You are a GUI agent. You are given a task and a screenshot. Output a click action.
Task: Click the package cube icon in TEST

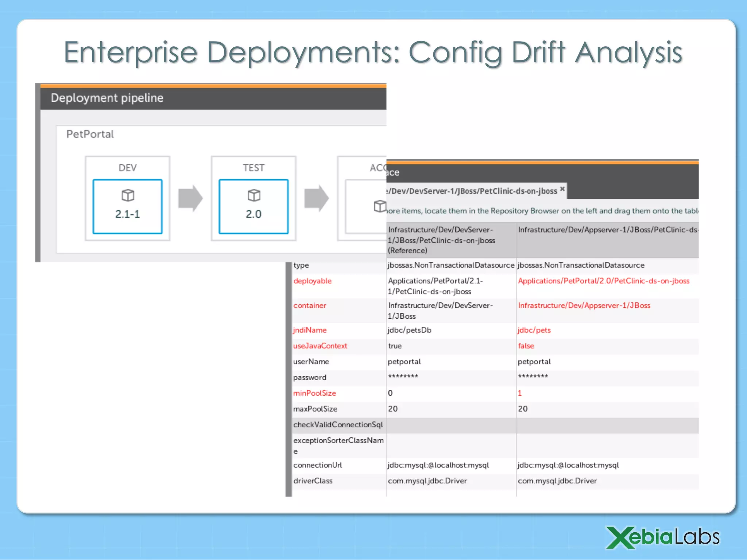[254, 195]
